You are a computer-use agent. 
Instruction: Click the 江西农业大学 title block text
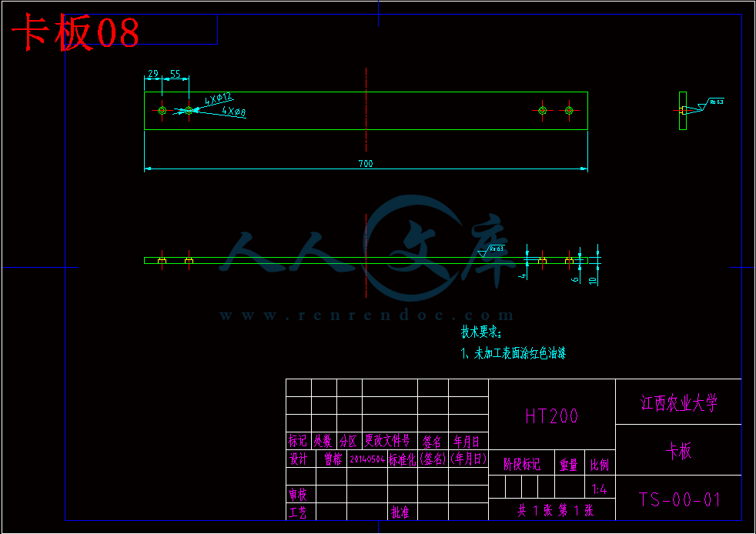[678, 403]
